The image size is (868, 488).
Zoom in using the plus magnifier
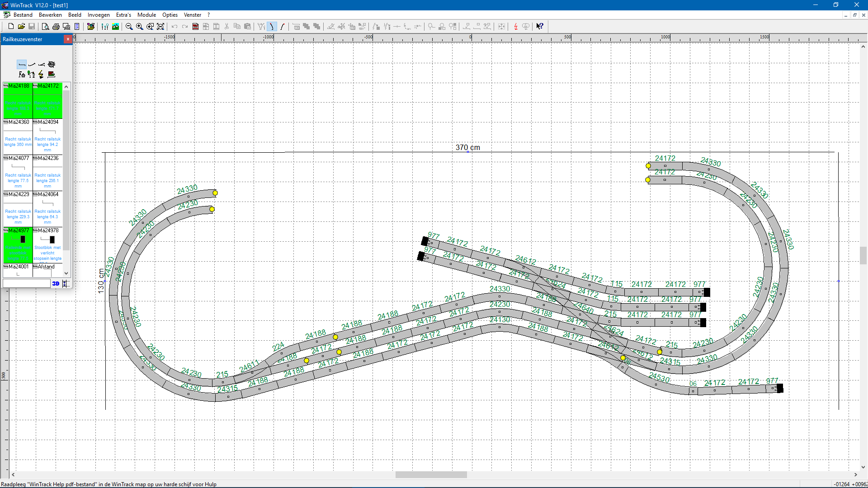[x=140, y=27]
